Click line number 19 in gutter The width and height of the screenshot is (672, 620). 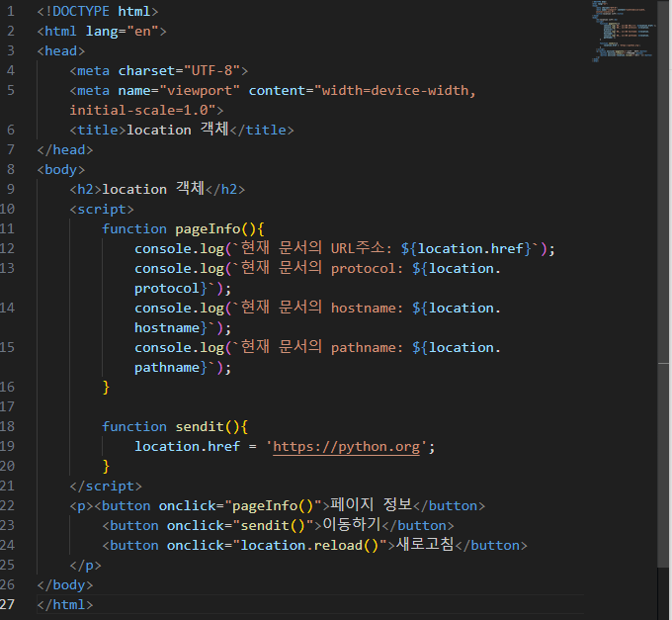pyautogui.click(x=7, y=447)
